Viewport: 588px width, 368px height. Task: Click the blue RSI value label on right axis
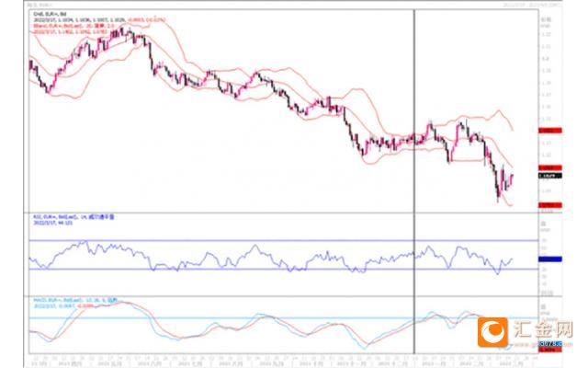click(550, 259)
